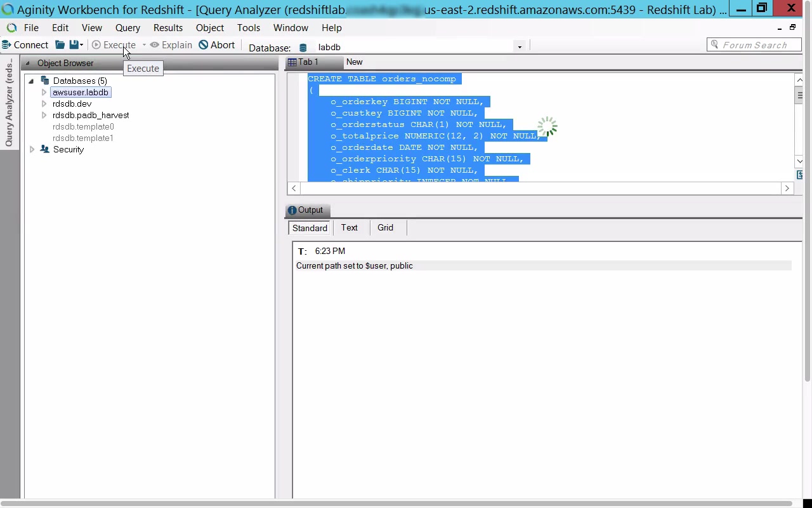This screenshot has width=812, height=508.
Task: Expand the rdsdb.padb_harvest node
Action: pos(44,116)
